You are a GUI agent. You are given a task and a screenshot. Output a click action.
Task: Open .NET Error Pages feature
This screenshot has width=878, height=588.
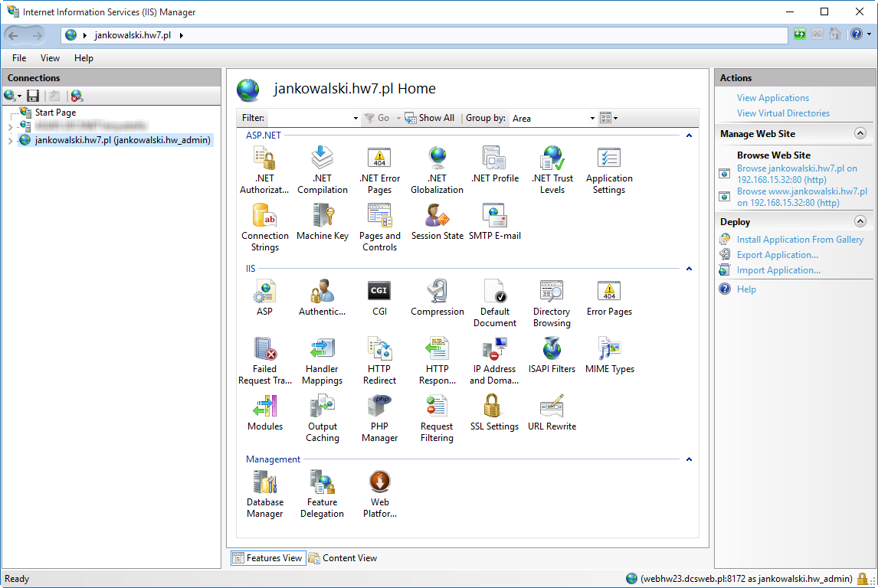[x=380, y=169]
